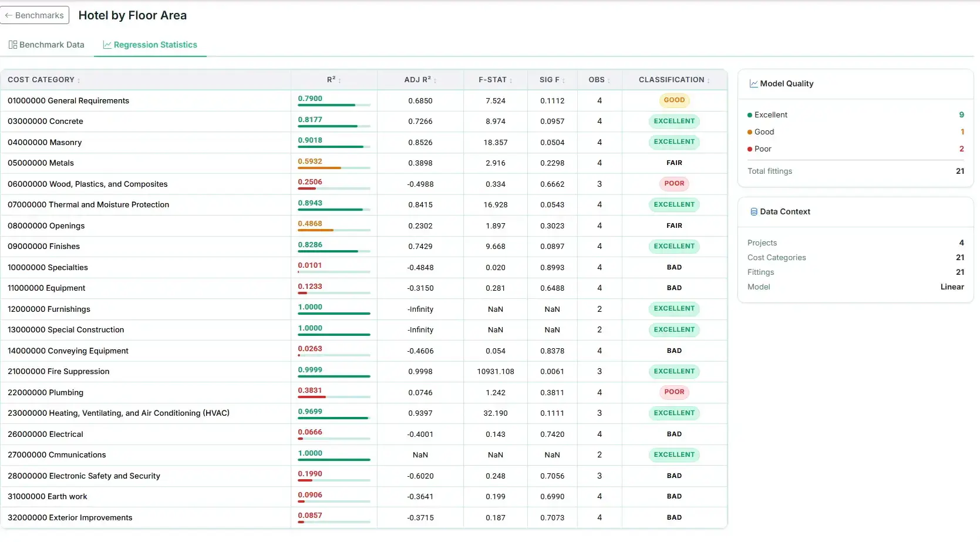The height and width of the screenshot is (542, 980).
Task: Select 28000000 Electronic Safety and Security
Action: [364, 476]
